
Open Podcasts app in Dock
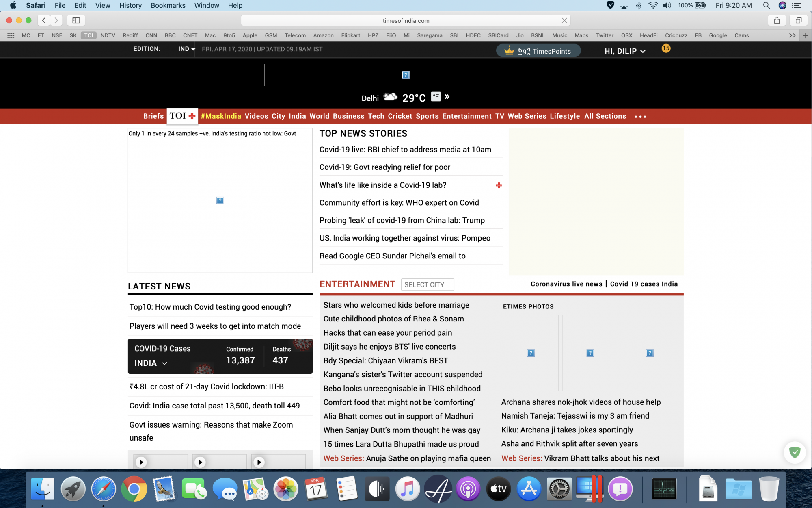(x=468, y=488)
